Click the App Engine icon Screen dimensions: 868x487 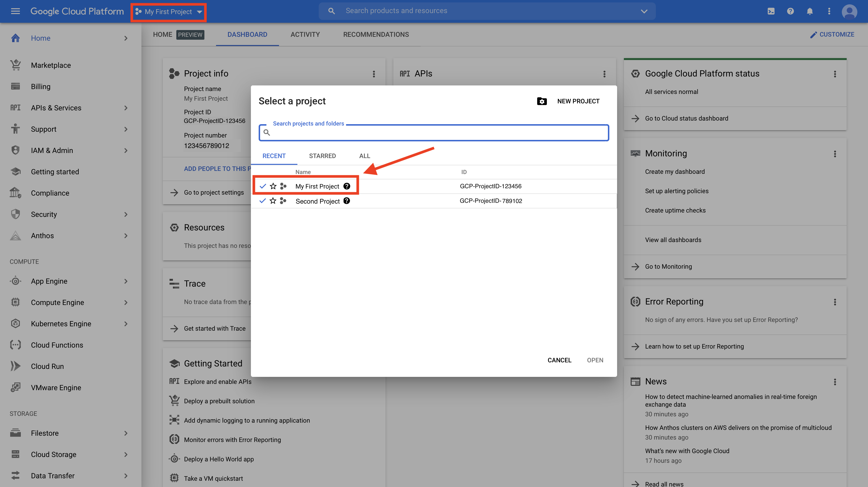[15, 281]
